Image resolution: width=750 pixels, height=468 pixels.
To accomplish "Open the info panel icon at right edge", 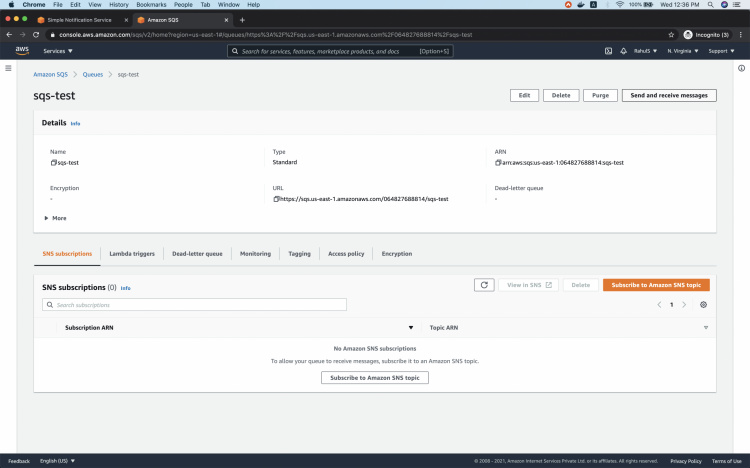I will click(741, 68).
